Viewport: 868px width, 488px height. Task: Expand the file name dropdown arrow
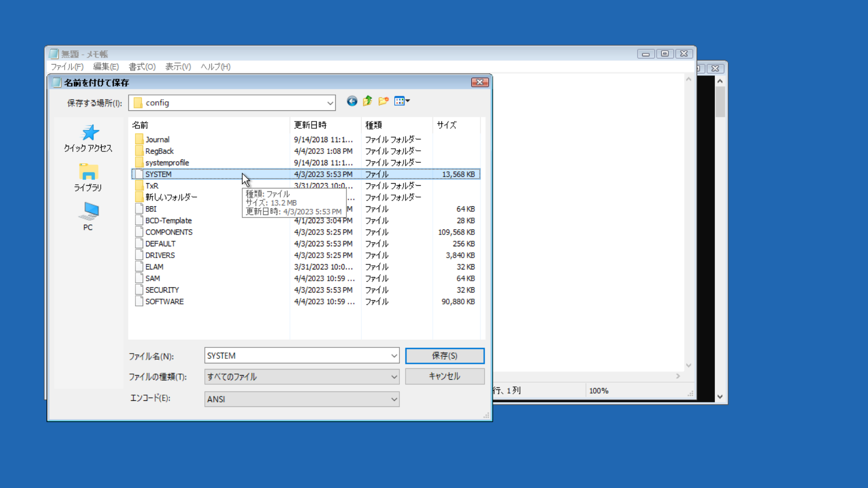click(x=394, y=356)
